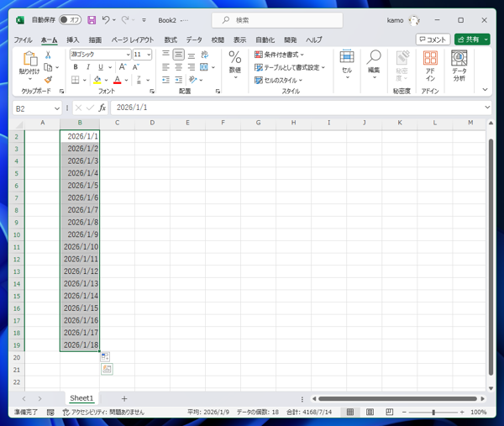
Task: Switch to Page Layout view
Action: [370, 412]
